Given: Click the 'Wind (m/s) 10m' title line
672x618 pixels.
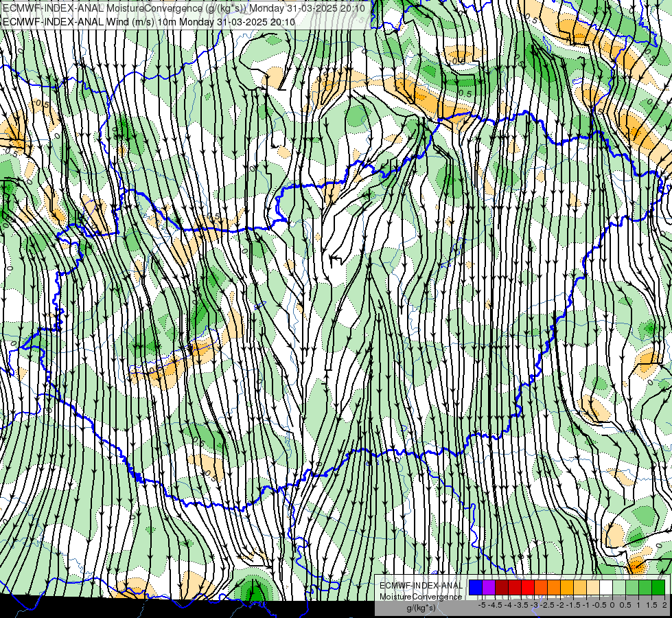Looking at the screenshot, I should pyautogui.click(x=149, y=21).
